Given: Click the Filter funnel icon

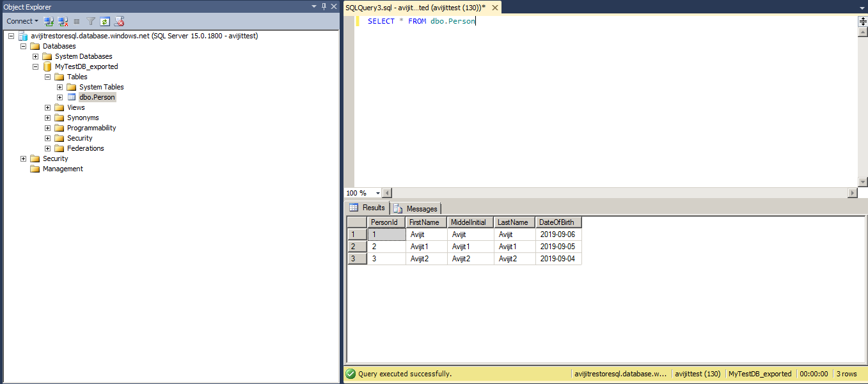Looking at the screenshot, I should coord(91,21).
